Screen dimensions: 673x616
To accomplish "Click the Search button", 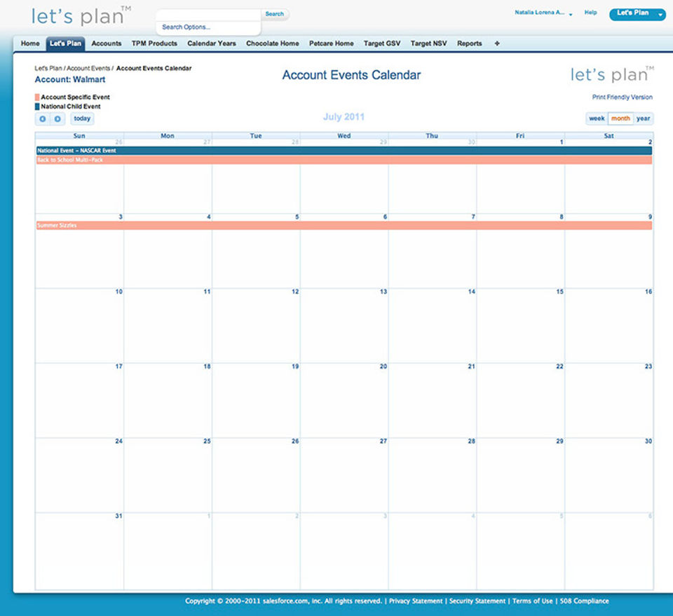I will point(275,14).
